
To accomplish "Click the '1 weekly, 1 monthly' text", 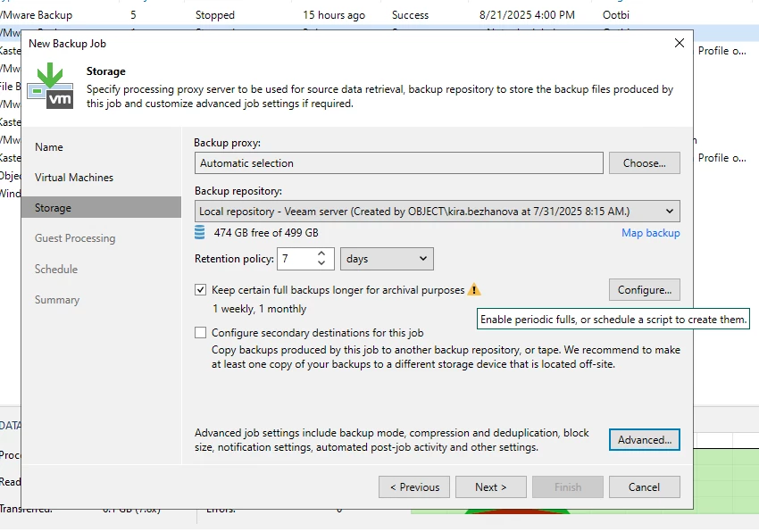I will 260,309.
